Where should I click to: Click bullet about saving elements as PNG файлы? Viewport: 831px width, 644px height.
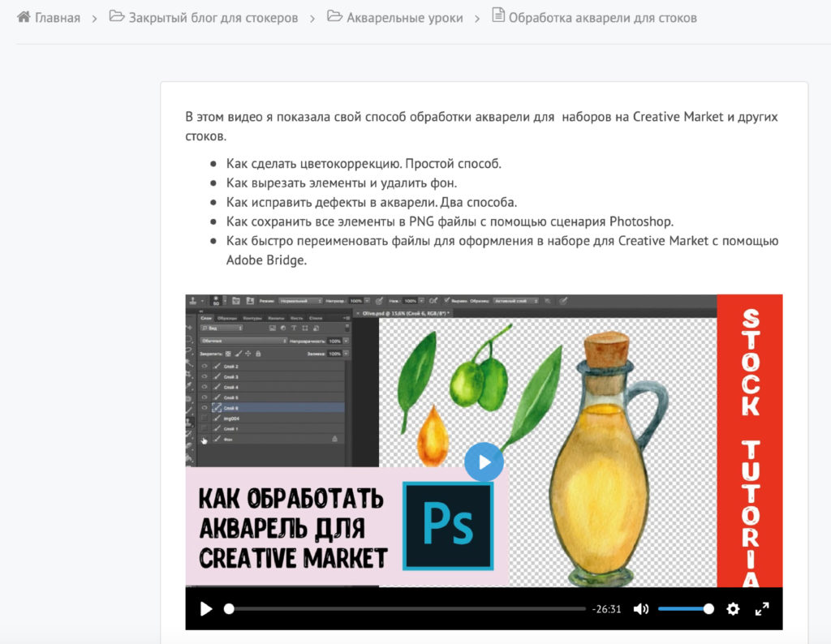tap(450, 222)
